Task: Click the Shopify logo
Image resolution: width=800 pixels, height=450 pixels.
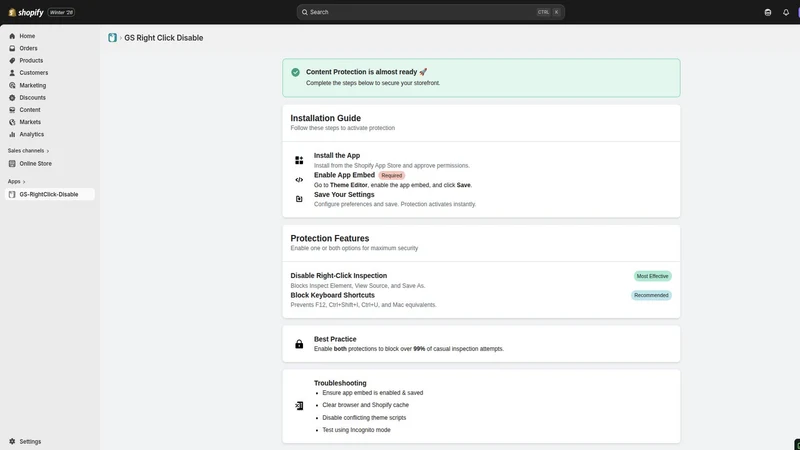Action: tap(26, 12)
